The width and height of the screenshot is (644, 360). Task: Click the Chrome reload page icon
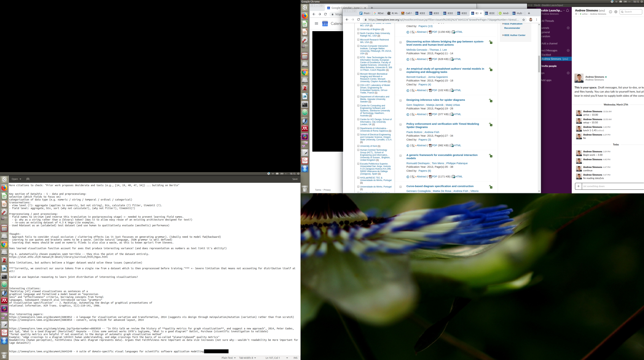tap(358, 20)
